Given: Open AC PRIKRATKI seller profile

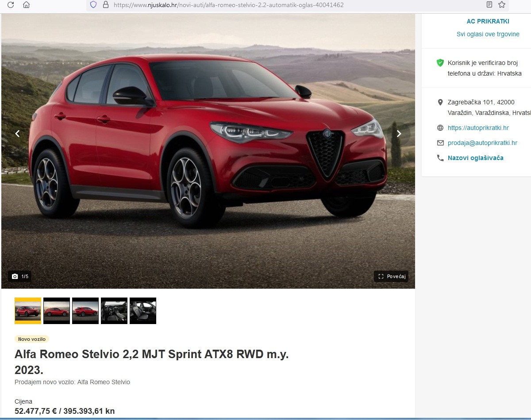Looking at the screenshot, I should [488, 21].
